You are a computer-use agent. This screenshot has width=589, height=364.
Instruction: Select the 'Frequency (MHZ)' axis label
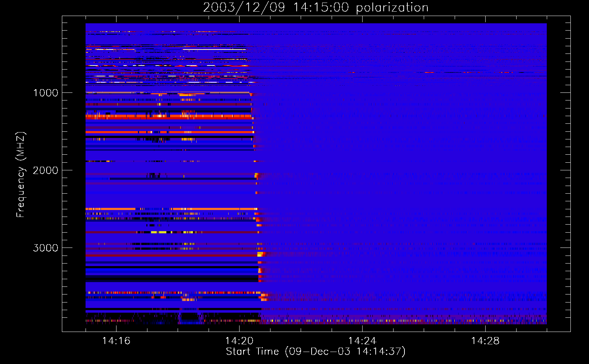(x=21, y=175)
